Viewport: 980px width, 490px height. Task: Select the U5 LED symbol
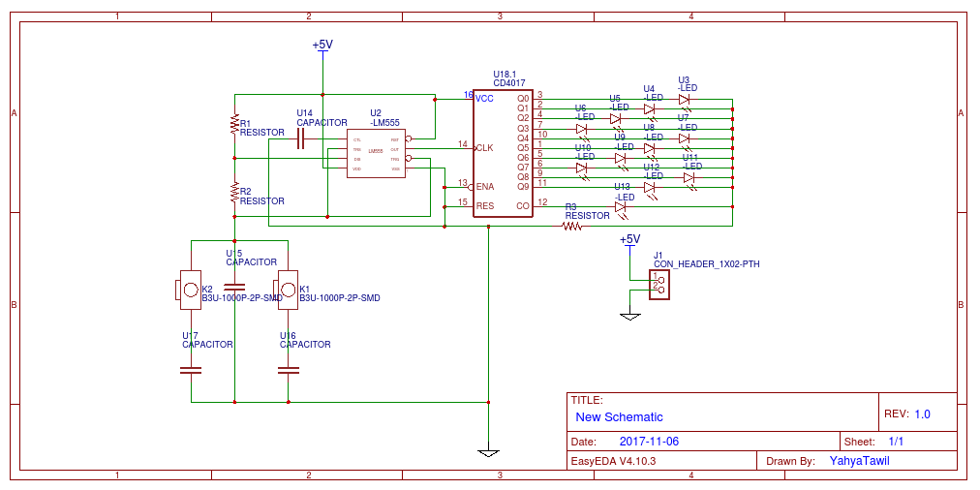615,119
